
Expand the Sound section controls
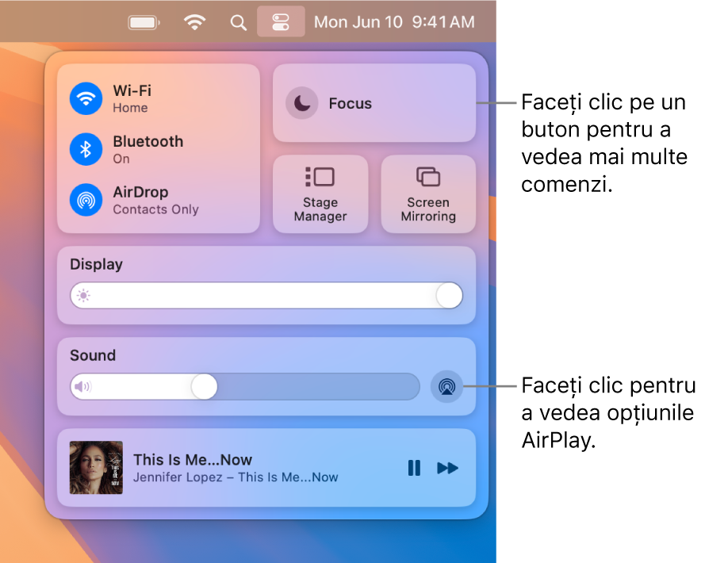93,355
